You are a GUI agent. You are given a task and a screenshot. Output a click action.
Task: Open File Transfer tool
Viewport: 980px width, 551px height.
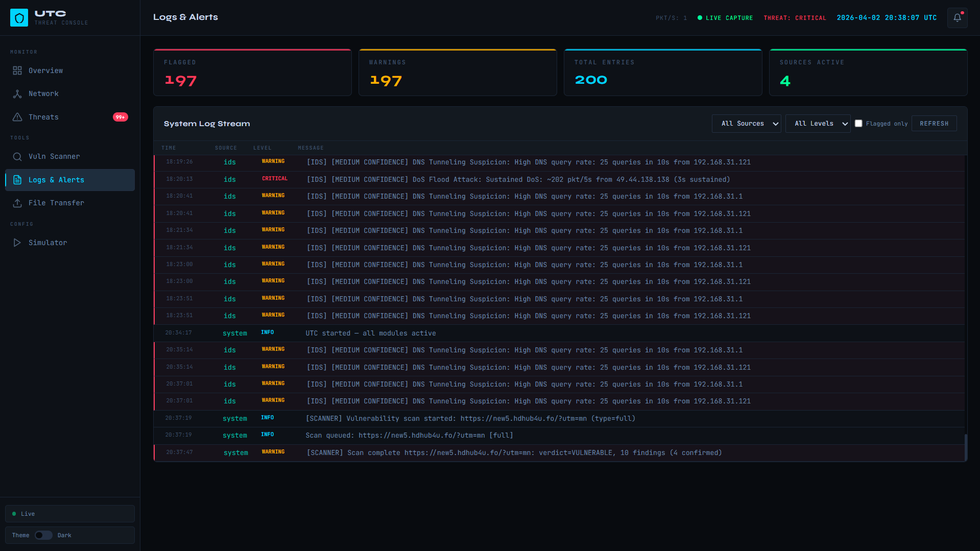click(x=70, y=203)
